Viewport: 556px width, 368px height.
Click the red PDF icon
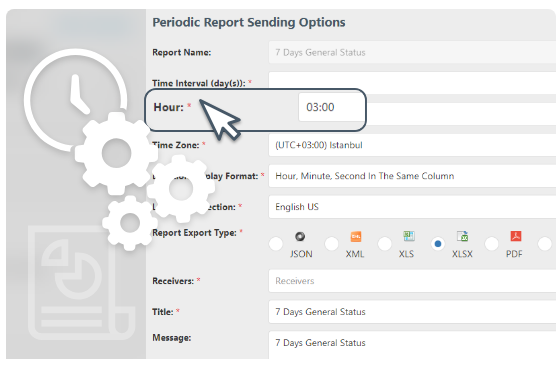click(x=516, y=236)
